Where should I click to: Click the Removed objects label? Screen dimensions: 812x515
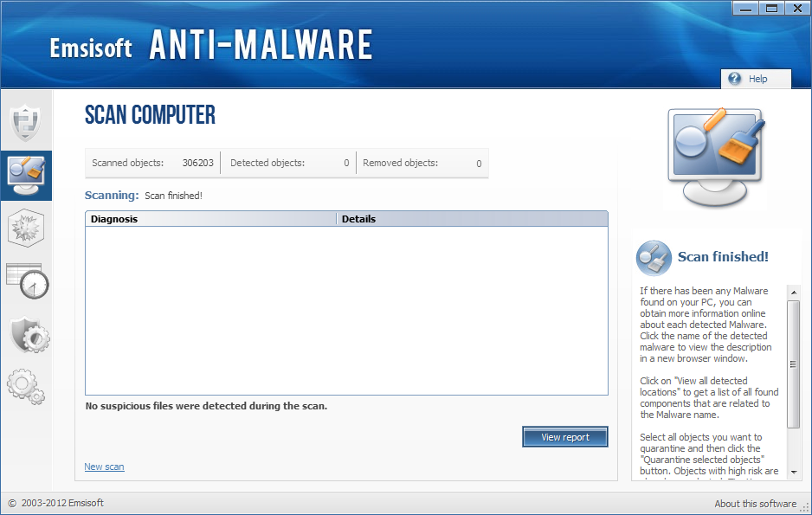click(x=400, y=163)
